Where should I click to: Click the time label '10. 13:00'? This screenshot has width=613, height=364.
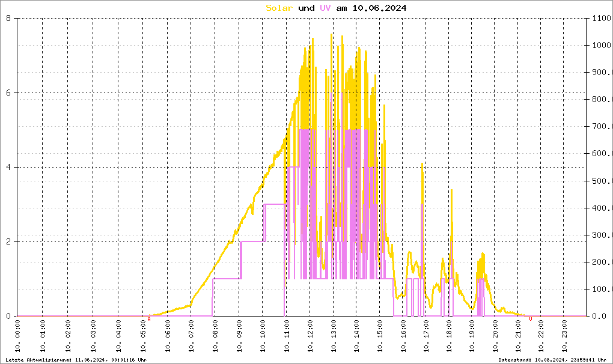click(334, 336)
